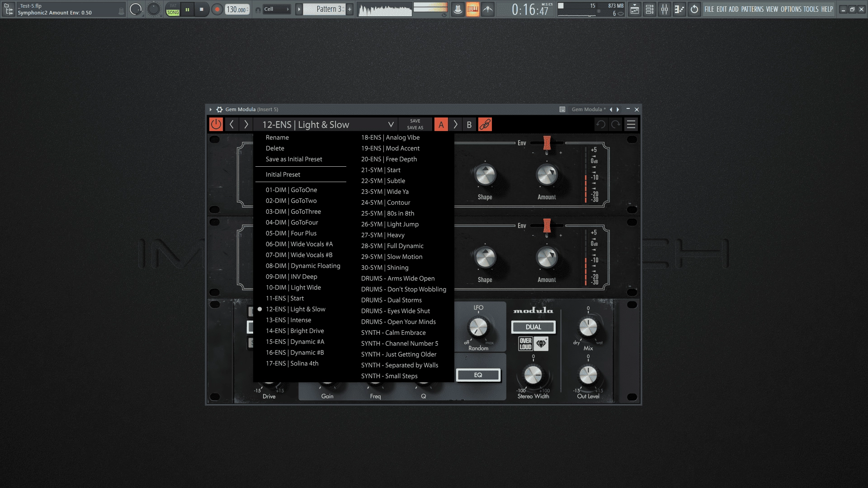Open the Pattern 3 selector
The width and height of the screenshot is (868, 488).
pyautogui.click(x=329, y=9)
